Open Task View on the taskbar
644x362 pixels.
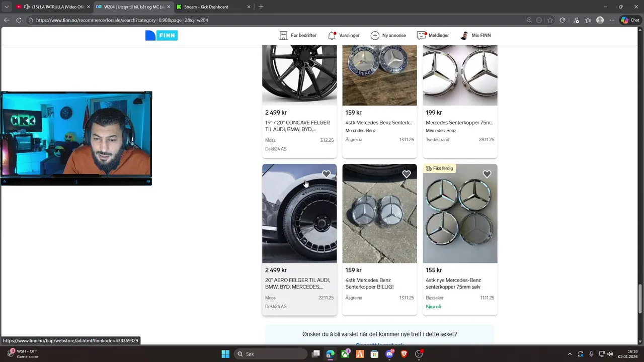coord(315,354)
